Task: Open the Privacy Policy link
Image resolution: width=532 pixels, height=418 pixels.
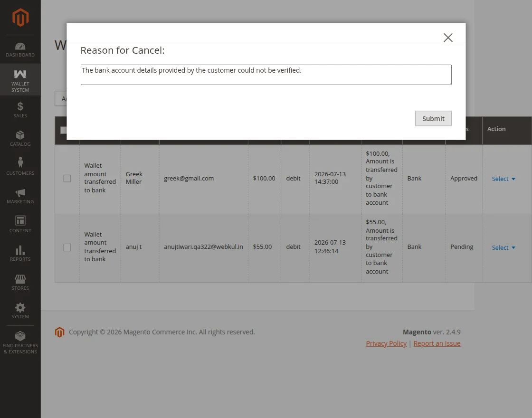Action: (386, 343)
